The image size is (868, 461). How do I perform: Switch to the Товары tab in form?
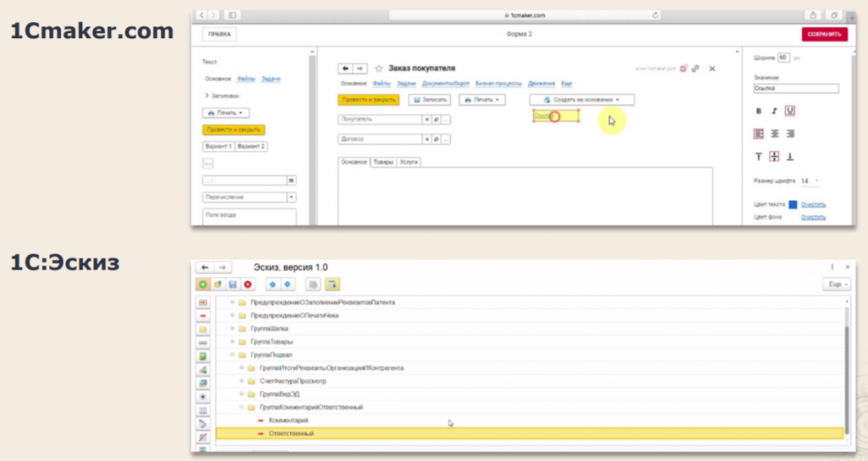click(383, 162)
